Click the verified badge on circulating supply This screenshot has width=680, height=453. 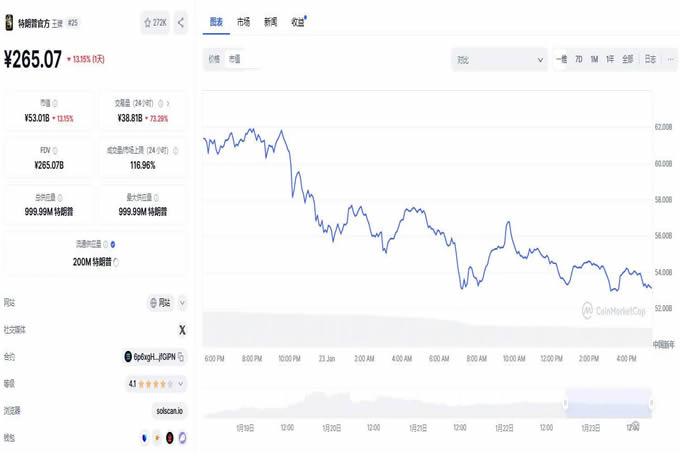114,243
